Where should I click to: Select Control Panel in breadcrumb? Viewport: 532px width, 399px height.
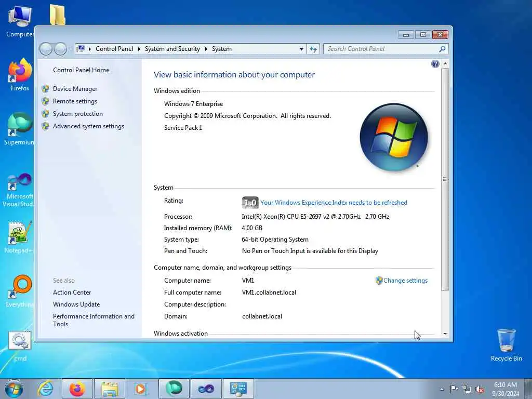114,49
